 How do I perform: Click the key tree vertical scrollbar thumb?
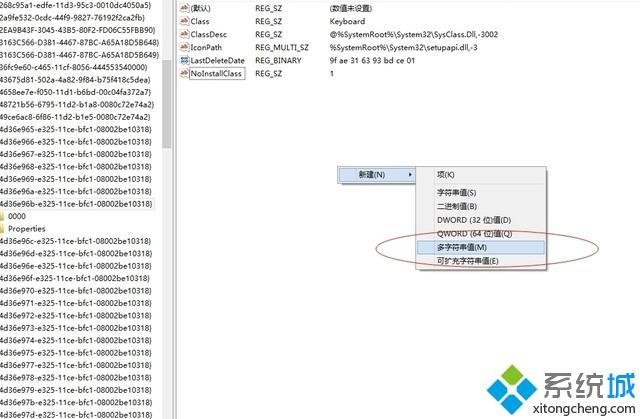[x=166, y=103]
